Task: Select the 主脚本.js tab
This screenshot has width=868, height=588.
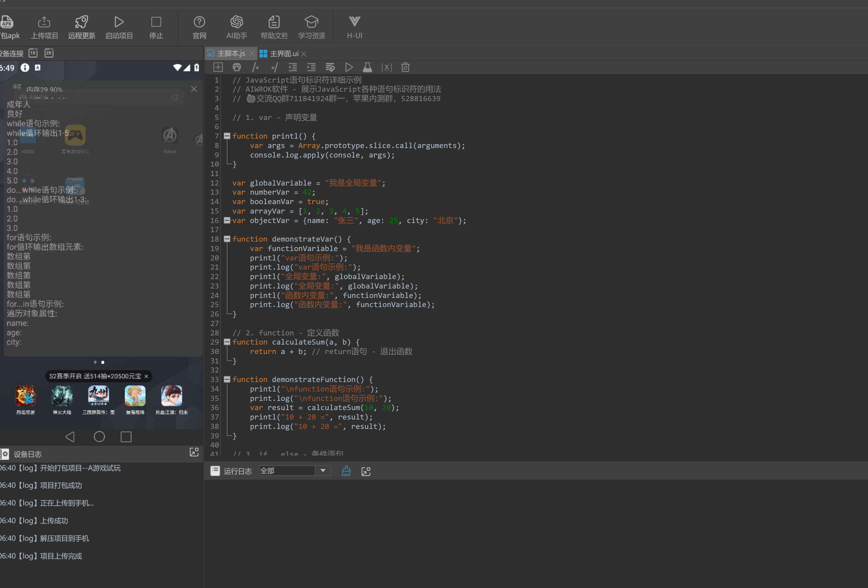Action: pos(230,54)
